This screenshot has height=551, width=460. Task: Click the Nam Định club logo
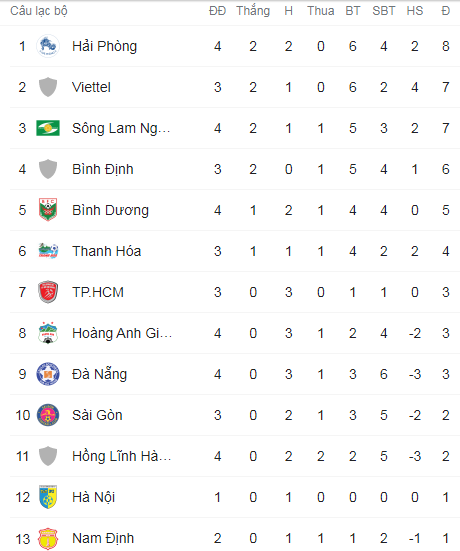coord(48,538)
